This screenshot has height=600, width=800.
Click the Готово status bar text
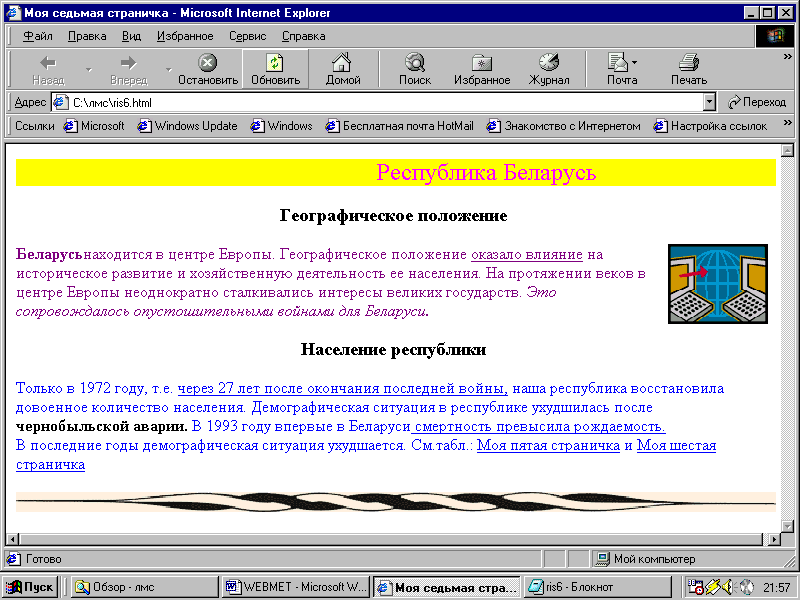43,559
